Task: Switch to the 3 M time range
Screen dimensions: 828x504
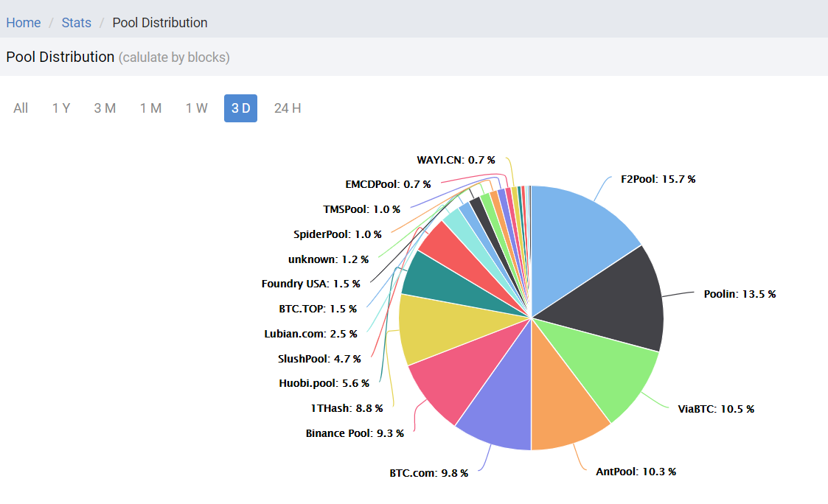Action: pyautogui.click(x=105, y=108)
